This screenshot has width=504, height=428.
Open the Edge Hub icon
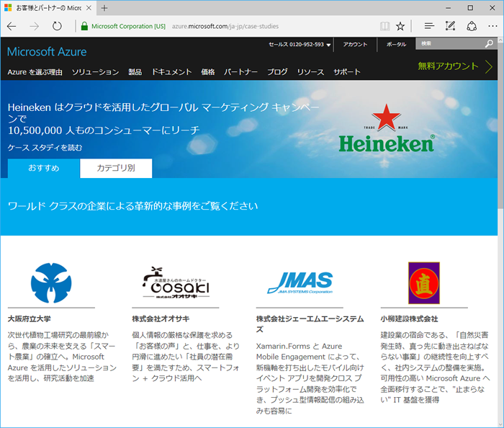(x=429, y=26)
